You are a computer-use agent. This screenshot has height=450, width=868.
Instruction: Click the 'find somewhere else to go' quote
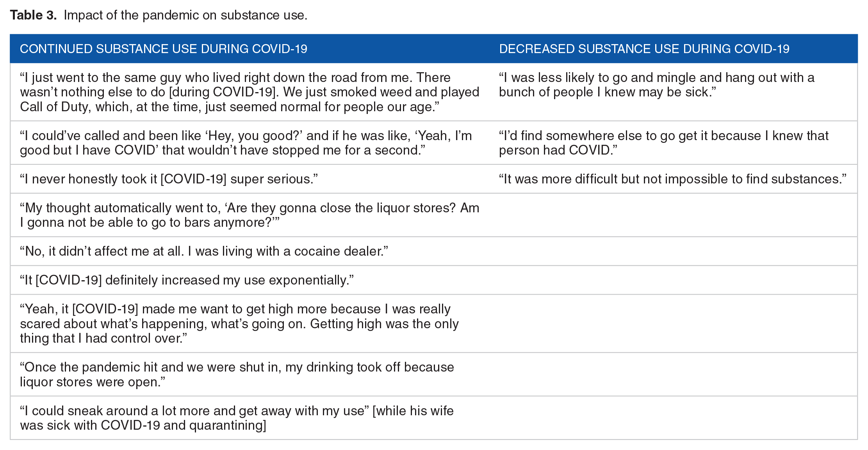(664, 143)
